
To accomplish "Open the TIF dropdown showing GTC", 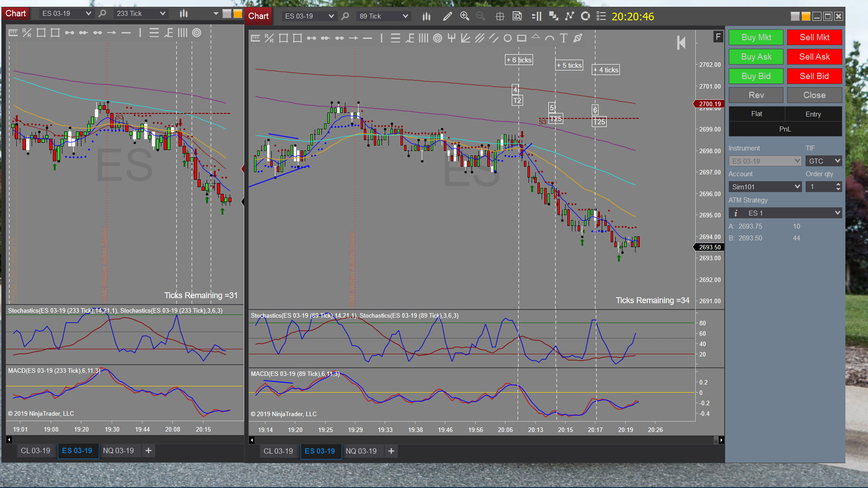I will pyautogui.click(x=824, y=161).
